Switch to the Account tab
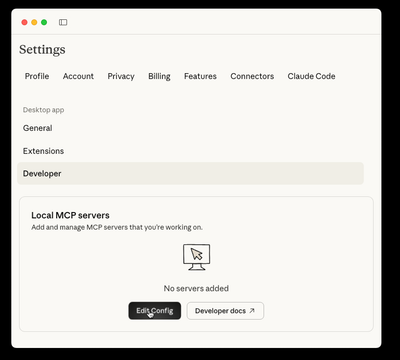Image resolution: width=400 pixels, height=360 pixels. coord(78,76)
